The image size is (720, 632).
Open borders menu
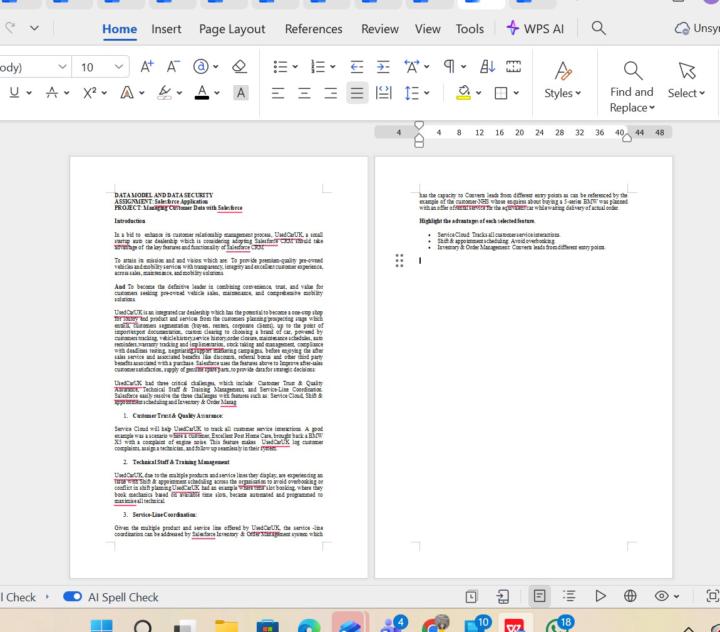coord(501,93)
